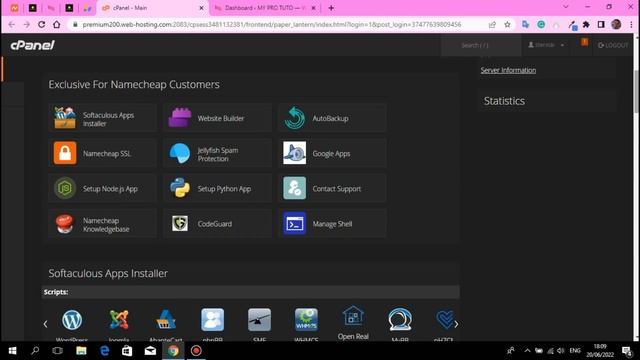Click the browser reload button
Image resolution: width=640 pixels, height=360 pixels.
42,24
